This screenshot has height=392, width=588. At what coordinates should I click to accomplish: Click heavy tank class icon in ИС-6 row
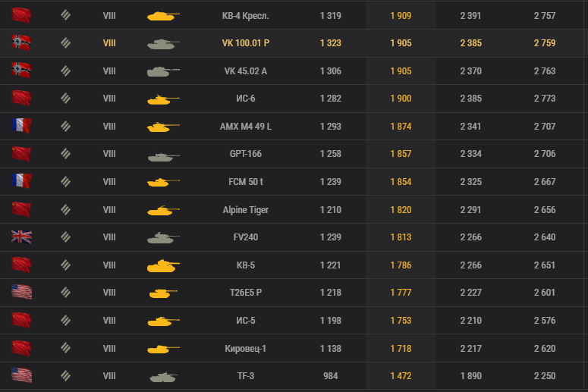point(65,98)
